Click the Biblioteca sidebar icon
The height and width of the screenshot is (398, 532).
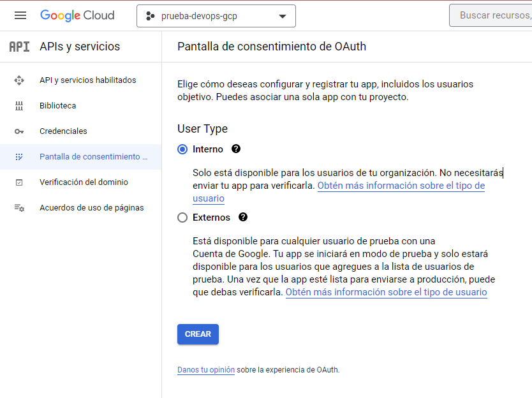19,106
